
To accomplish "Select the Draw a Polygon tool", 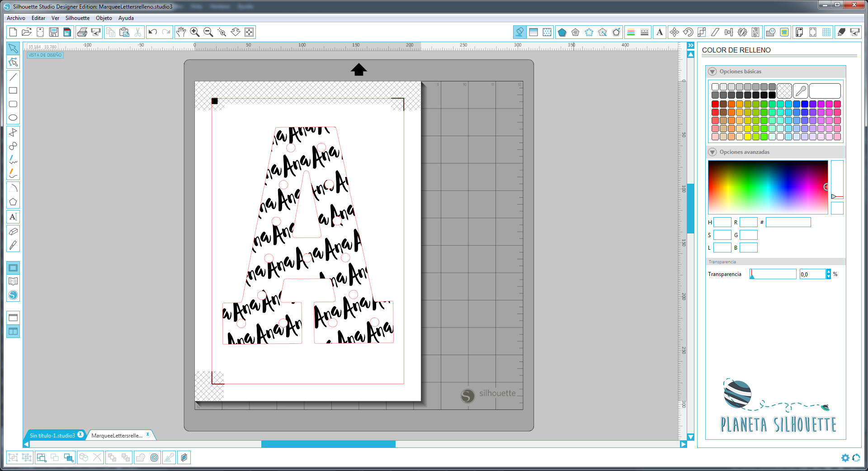I will point(13,202).
